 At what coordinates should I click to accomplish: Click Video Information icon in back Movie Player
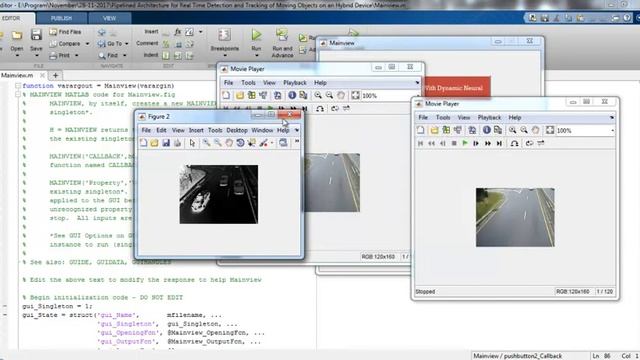click(x=292, y=96)
